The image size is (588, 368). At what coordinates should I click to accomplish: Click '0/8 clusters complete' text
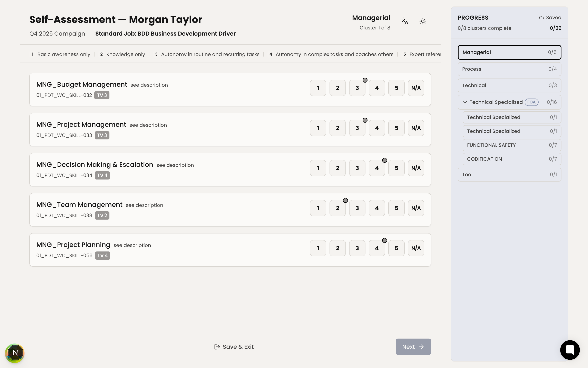(484, 28)
